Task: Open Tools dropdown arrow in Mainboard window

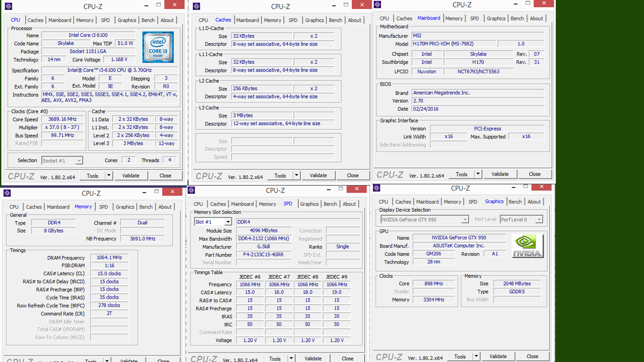Action: [x=478, y=174]
